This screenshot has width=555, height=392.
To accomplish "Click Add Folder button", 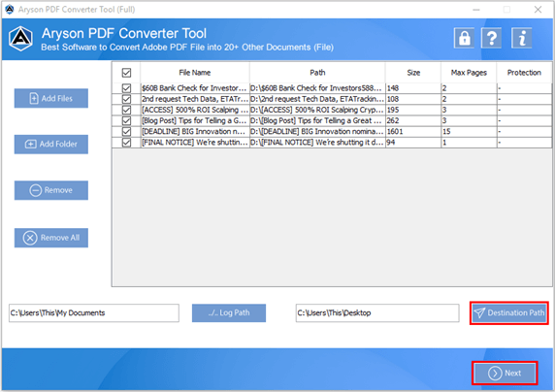I will pos(51,145).
